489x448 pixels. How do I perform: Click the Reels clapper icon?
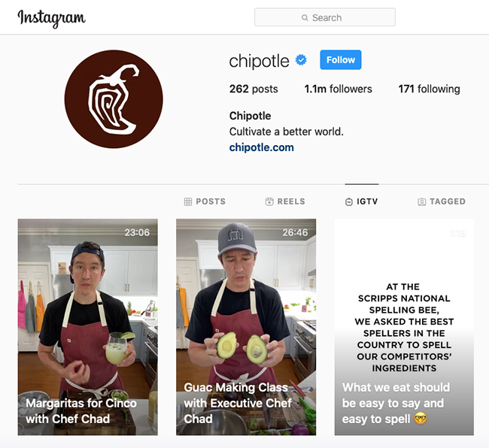269,201
